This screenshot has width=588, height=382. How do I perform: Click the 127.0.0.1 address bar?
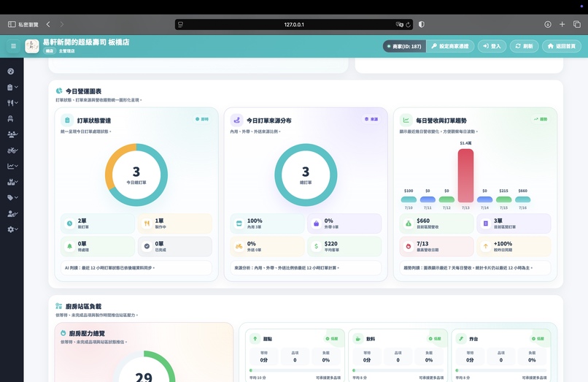(x=293, y=24)
